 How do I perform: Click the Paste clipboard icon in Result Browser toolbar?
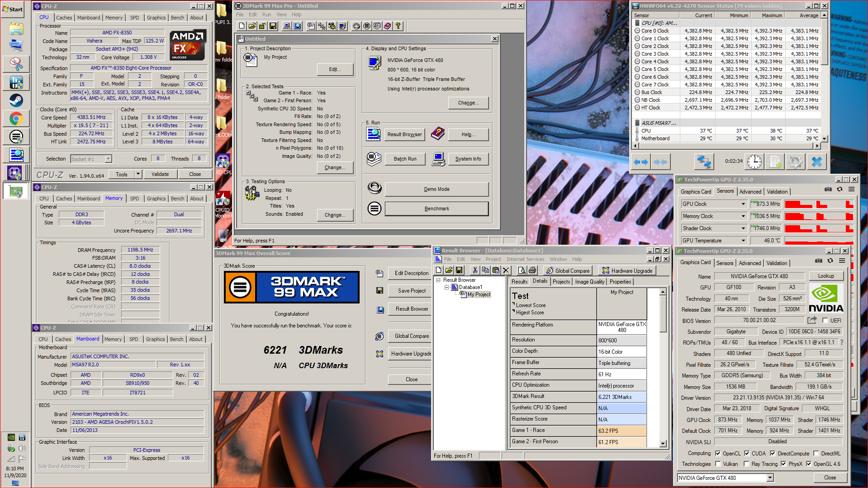click(x=496, y=270)
